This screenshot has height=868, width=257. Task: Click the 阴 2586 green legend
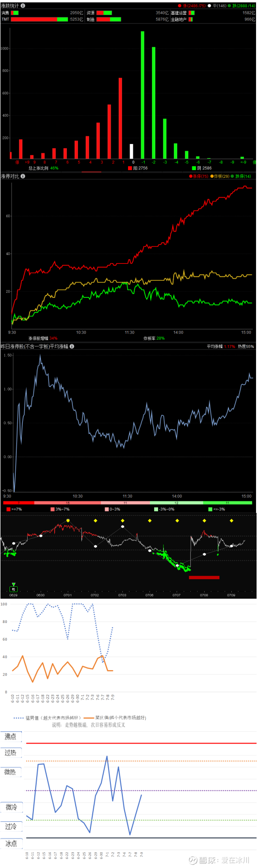pos(202,168)
